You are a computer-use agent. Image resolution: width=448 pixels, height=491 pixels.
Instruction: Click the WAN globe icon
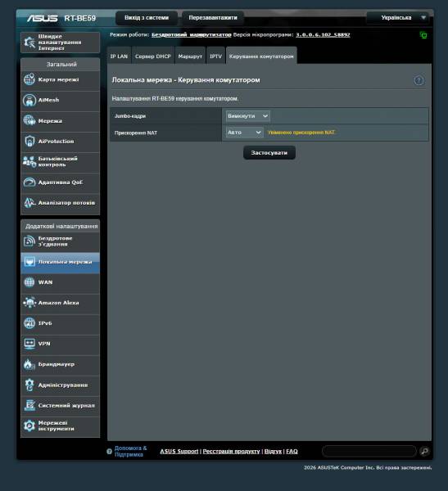point(29,282)
